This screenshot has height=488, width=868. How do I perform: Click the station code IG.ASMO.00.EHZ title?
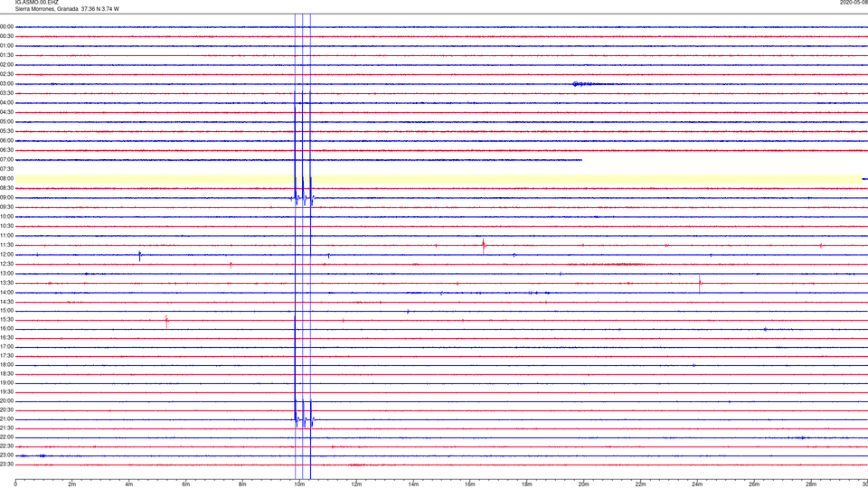click(x=36, y=3)
